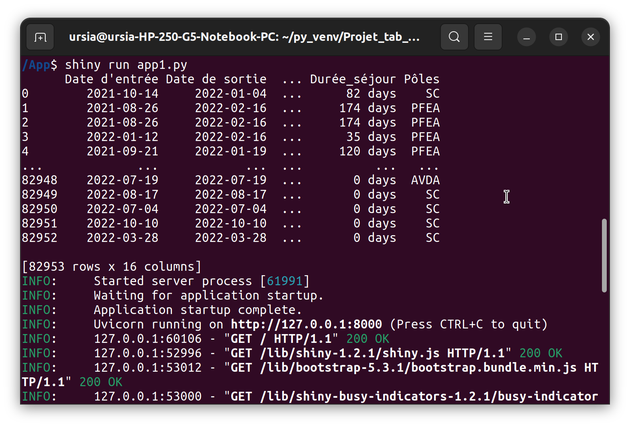Click the /lib/shiny-1.2.1/shiny.js request path

click(x=350, y=353)
